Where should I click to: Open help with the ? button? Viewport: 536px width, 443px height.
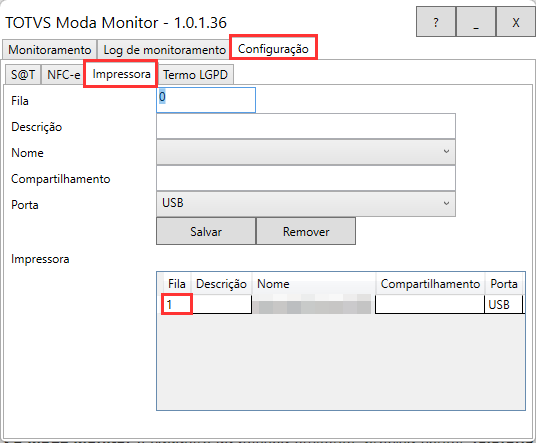(x=436, y=22)
